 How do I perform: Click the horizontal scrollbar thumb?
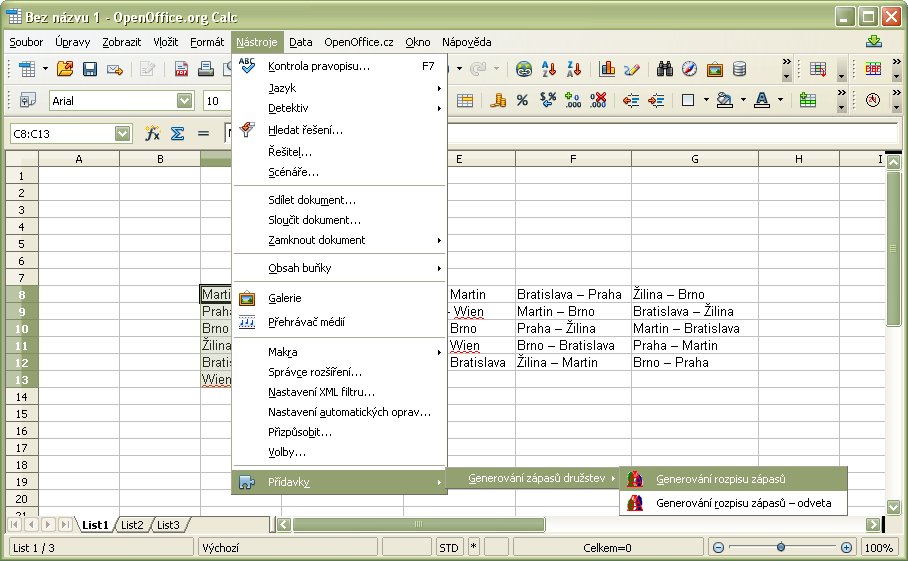pos(419,525)
